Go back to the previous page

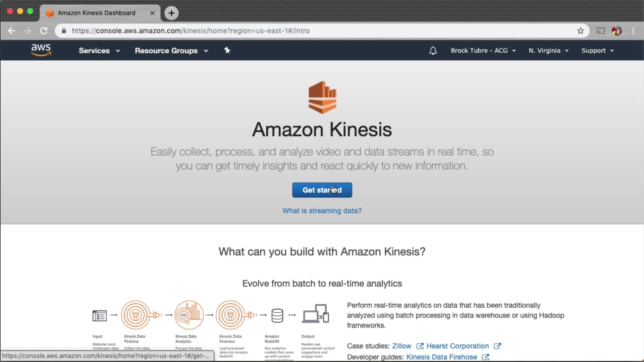(x=12, y=31)
